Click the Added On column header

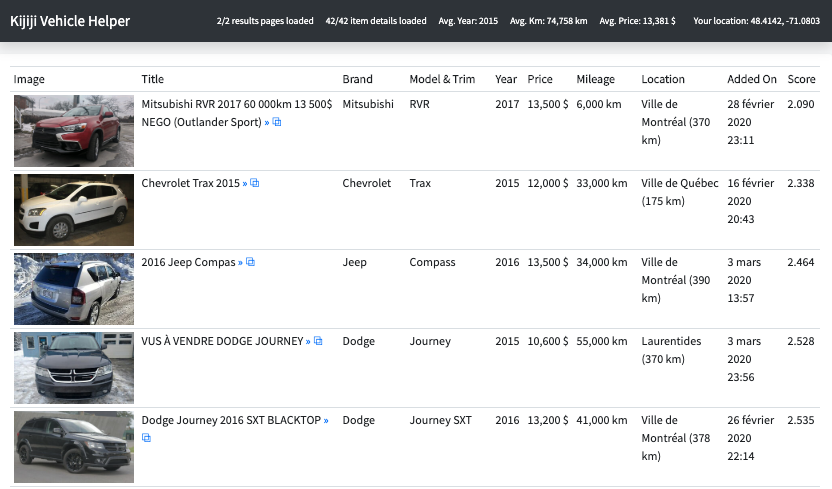click(751, 79)
